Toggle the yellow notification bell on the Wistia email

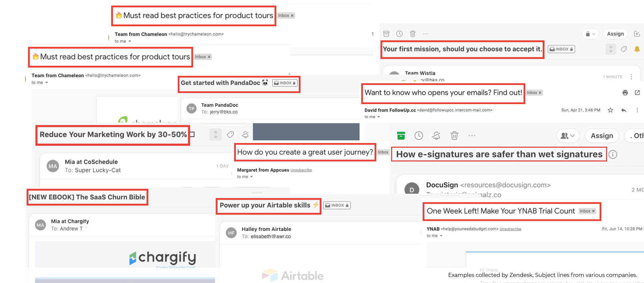pos(637,49)
